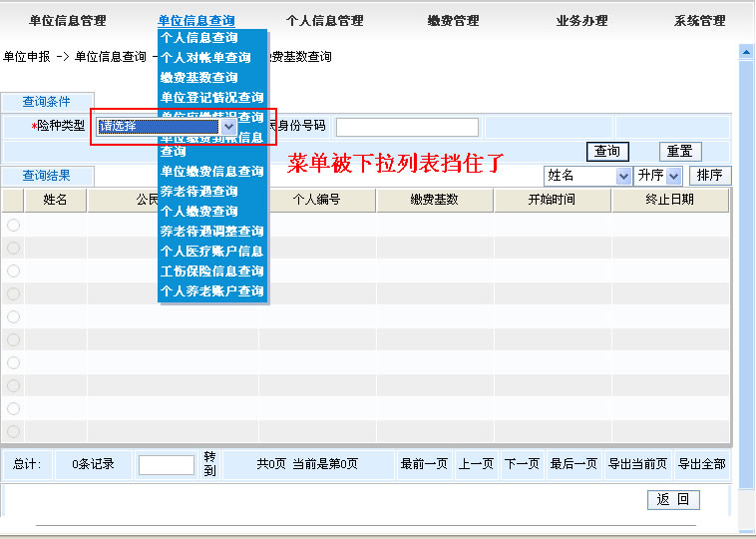Open the 单位信息查询 top menu
The width and height of the screenshot is (756, 539).
click(196, 21)
